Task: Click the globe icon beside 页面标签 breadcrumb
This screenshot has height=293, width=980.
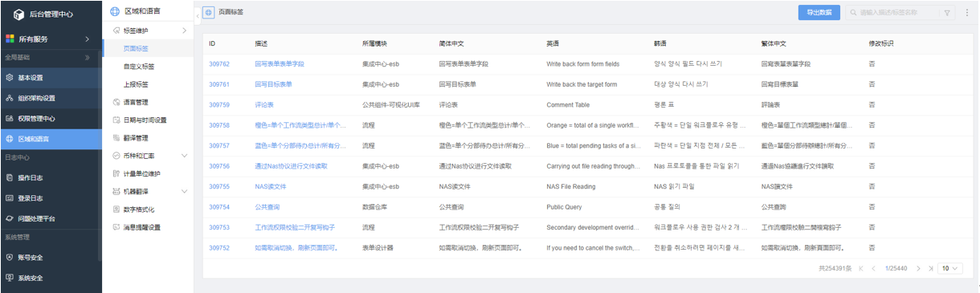Action: [x=209, y=13]
